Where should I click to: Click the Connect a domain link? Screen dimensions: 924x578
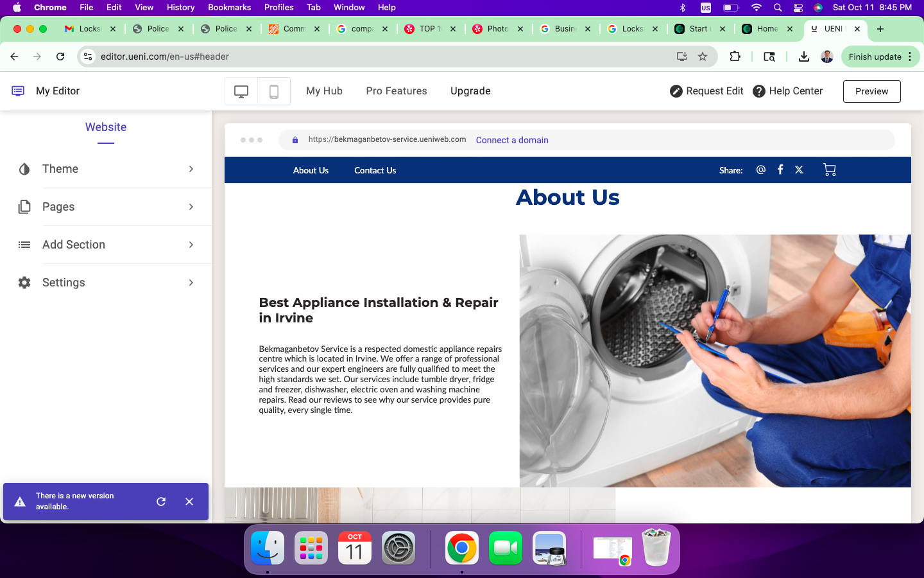pos(512,140)
